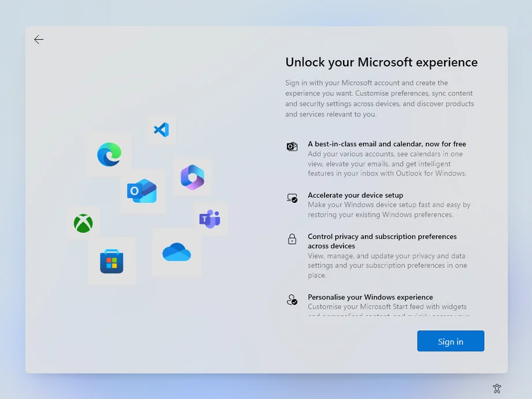This screenshot has height=399, width=532.
Task: Open the Accessibility options
Action: 497,389
